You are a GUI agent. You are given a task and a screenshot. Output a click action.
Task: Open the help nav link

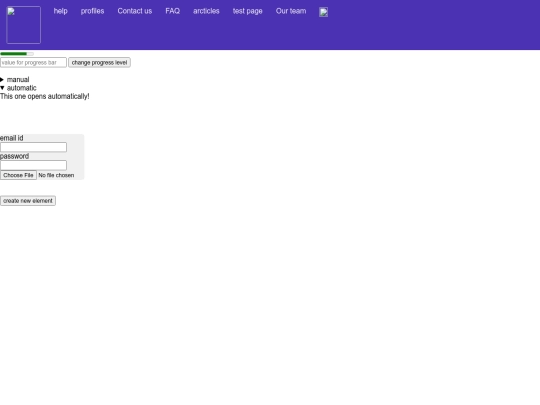61,11
